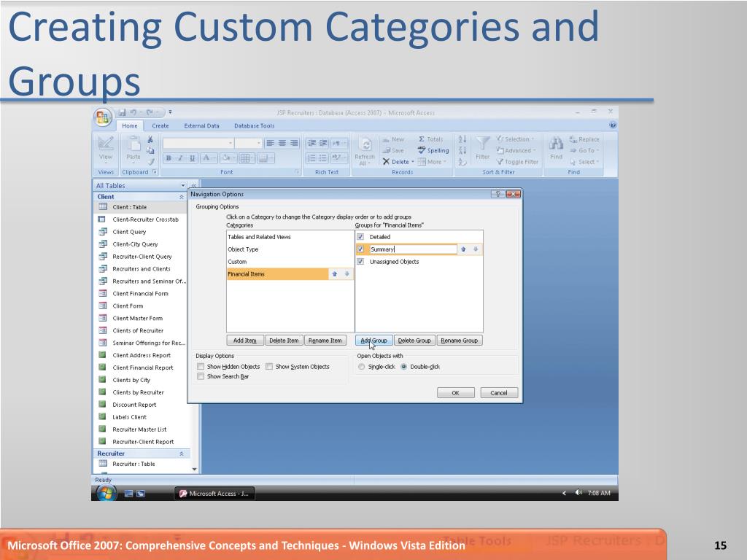
Task: Enable Show Search Bar
Action: [x=201, y=376]
